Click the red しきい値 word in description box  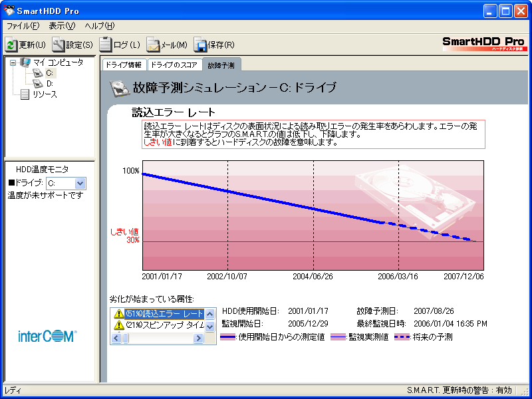[158, 142]
